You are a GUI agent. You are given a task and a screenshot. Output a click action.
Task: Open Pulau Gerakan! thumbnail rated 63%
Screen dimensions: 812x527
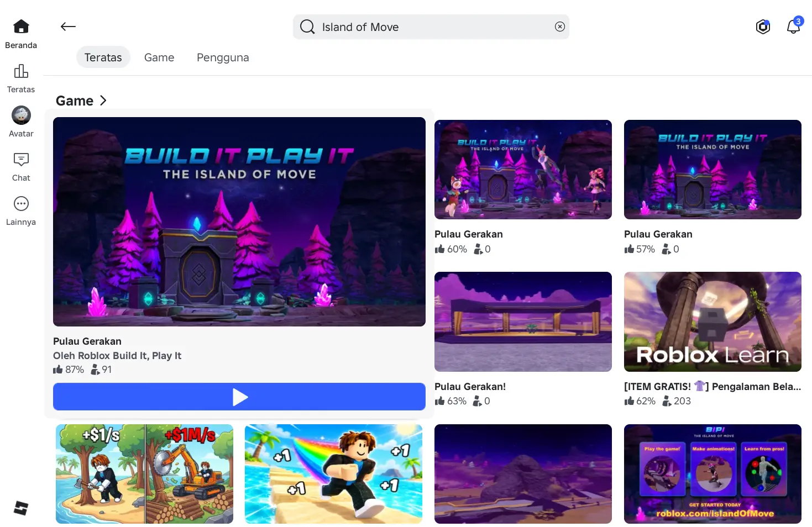coord(523,322)
